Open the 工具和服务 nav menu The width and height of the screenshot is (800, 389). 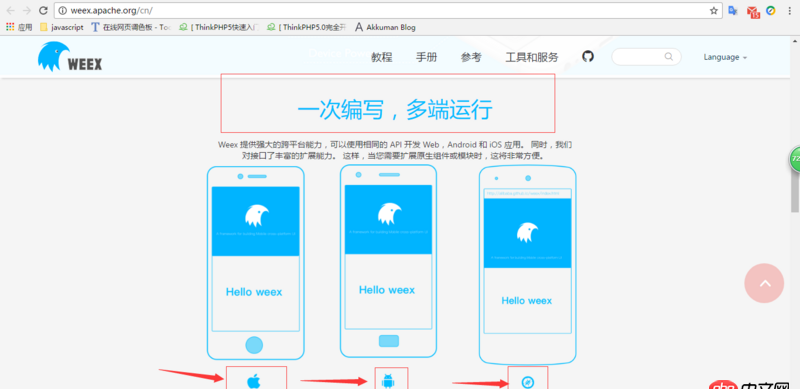click(532, 57)
